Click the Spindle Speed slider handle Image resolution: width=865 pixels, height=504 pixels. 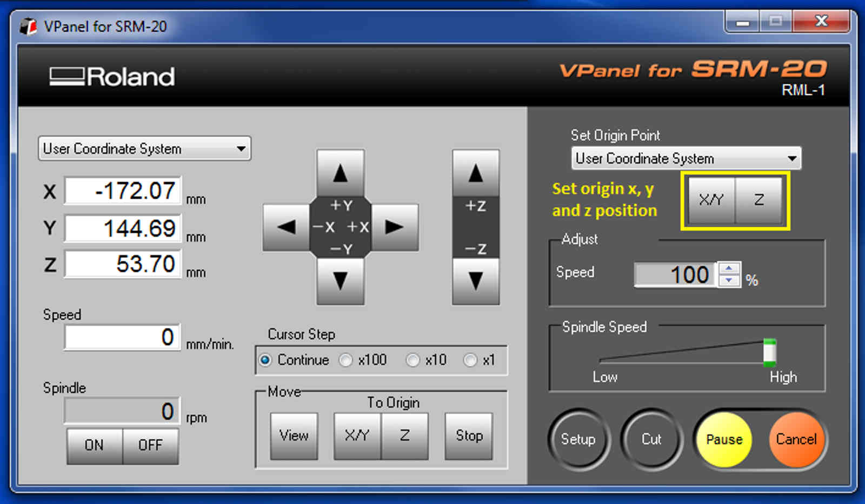770,352
